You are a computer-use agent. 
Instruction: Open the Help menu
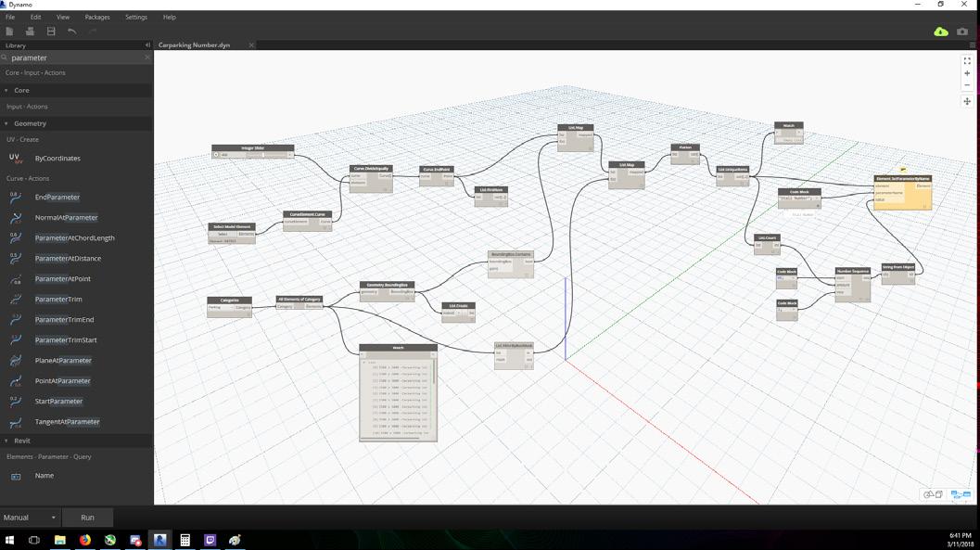click(x=170, y=17)
